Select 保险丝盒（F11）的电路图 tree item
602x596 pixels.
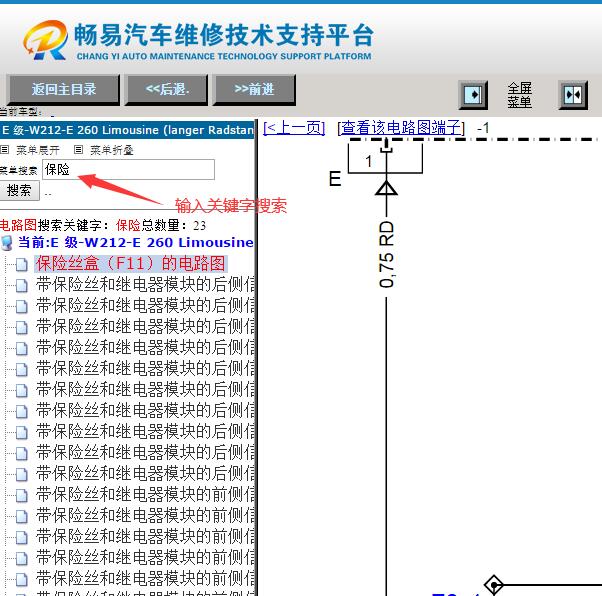click(131, 264)
